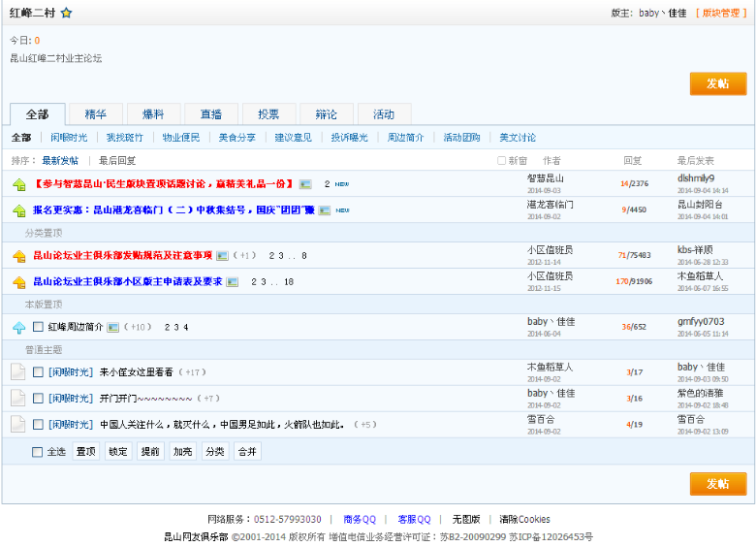The height and width of the screenshot is (547, 756).
Task: Sort threads by 最后回复
Action: [x=117, y=161]
